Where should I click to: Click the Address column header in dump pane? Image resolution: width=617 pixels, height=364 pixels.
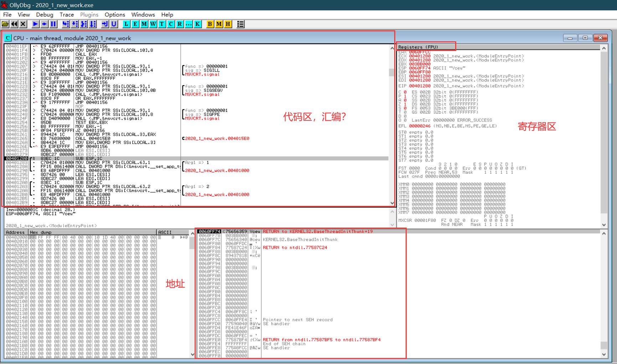[16, 232]
